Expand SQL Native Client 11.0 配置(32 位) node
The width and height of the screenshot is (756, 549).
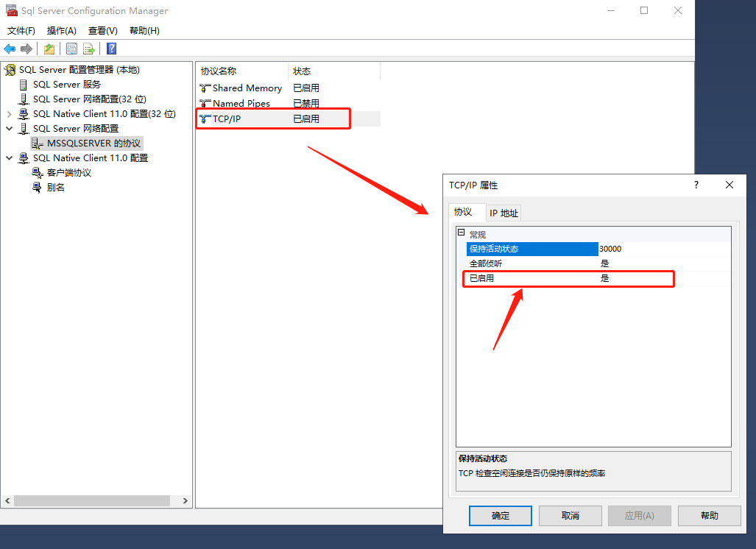tap(9, 114)
